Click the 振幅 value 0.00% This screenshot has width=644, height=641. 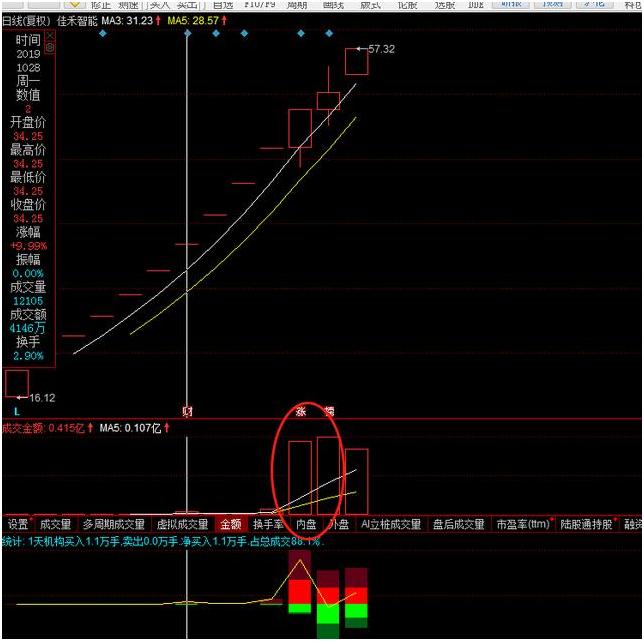[x=28, y=273]
